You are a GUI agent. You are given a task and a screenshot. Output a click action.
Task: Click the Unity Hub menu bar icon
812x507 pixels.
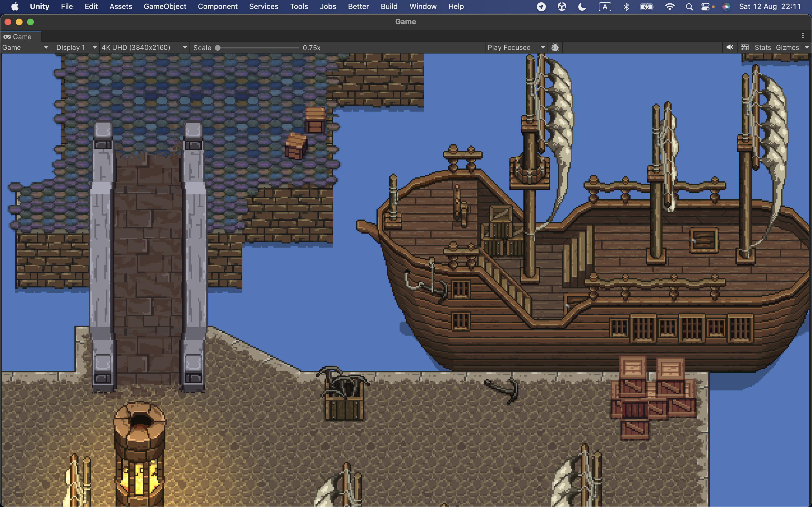[x=562, y=7]
